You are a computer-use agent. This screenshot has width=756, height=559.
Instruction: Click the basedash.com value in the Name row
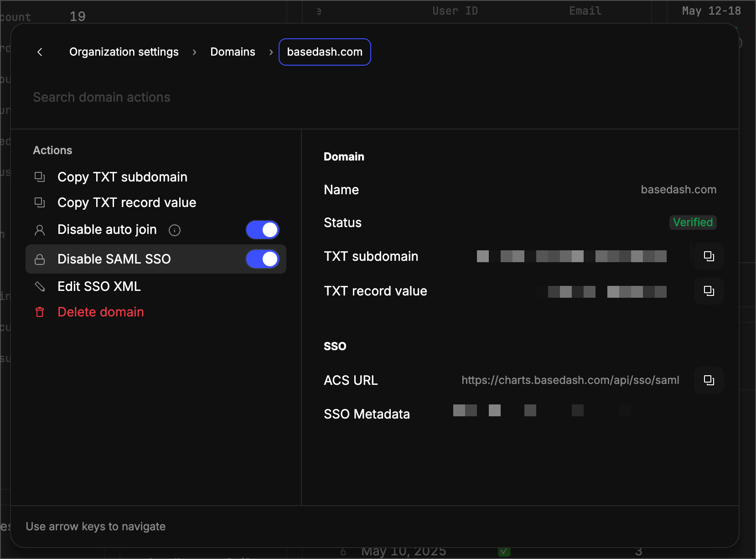pyautogui.click(x=678, y=190)
